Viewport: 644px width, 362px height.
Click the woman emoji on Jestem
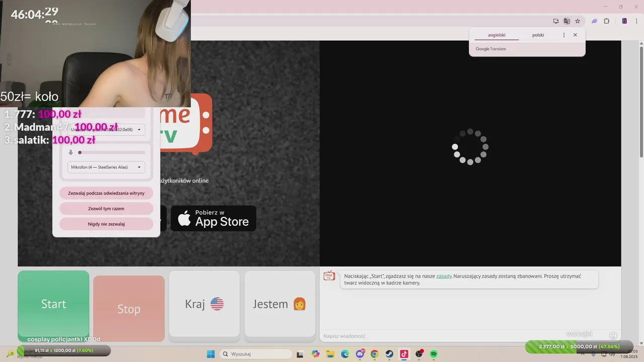click(299, 304)
